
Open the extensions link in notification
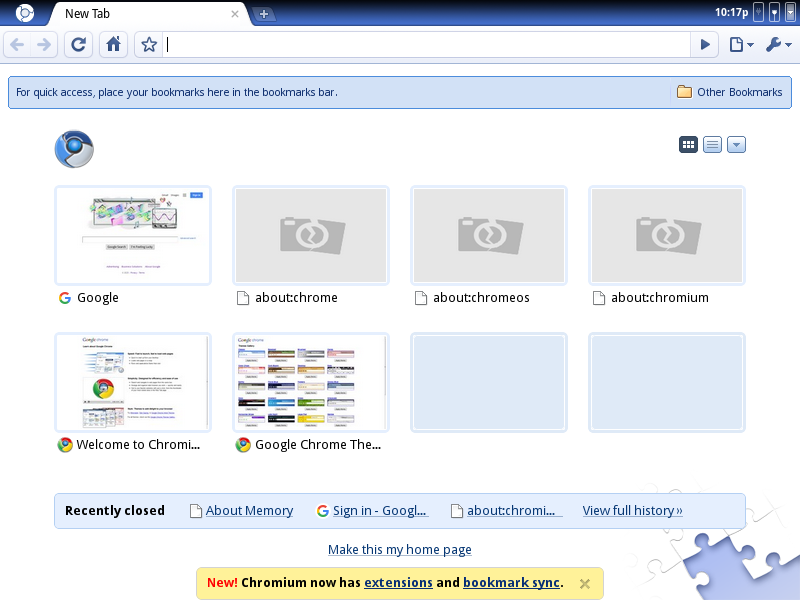[x=398, y=583]
